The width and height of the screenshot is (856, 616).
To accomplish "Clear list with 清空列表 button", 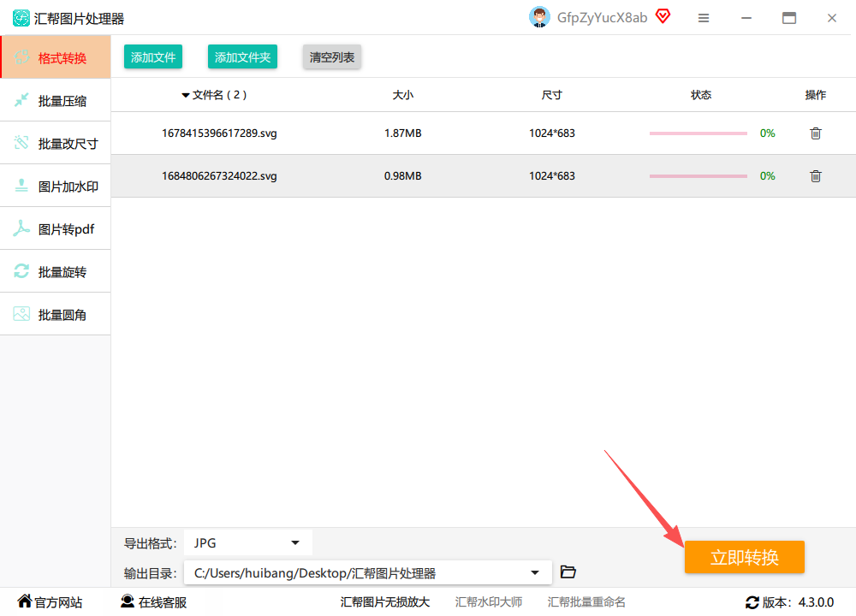I will (x=332, y=56).
